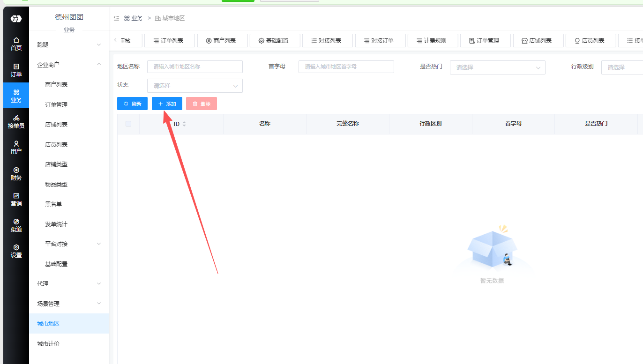Collapse the sidebar menu with fold icon
The image size is (643, 364).
116,18
